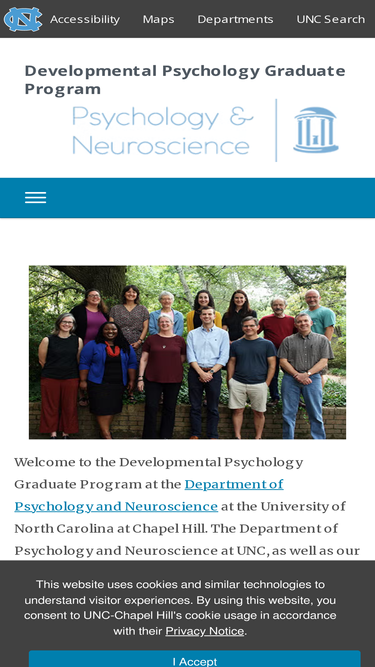Click the Psychology & Neuroscience wordmark
375x667 pixels.
[x=163, y=130]
